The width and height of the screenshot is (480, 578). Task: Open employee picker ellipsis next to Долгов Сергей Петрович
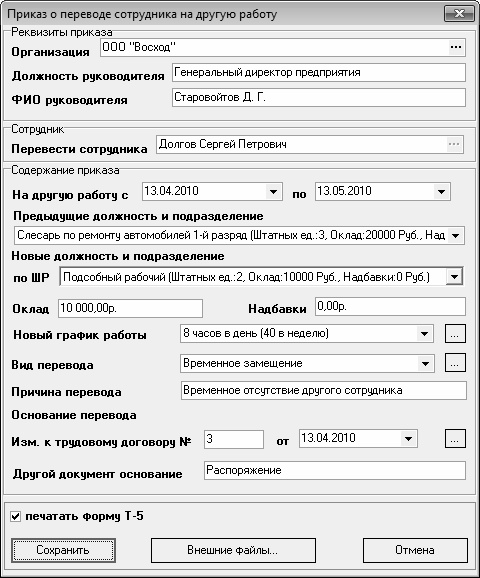click(454, 144)
